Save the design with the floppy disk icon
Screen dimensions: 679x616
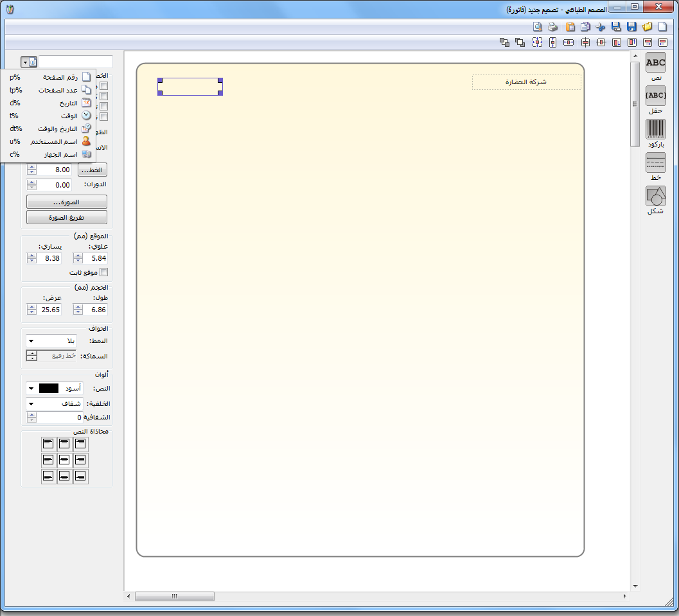point(632,27)
